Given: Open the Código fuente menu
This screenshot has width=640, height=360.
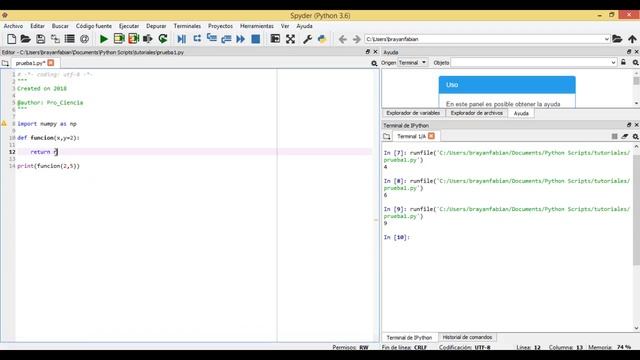Looking at the screenshot, I should (x=93, y=26).
